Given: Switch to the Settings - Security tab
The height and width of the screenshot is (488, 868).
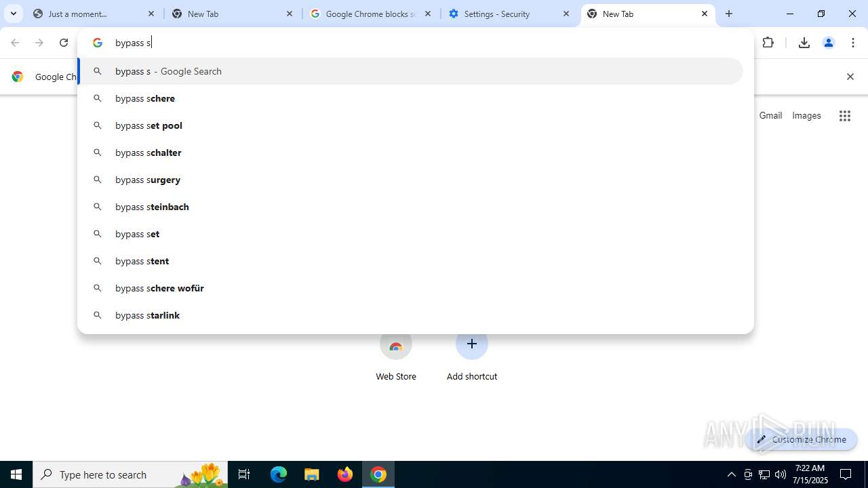Looking at the screenshot, I should click(510, 14).
